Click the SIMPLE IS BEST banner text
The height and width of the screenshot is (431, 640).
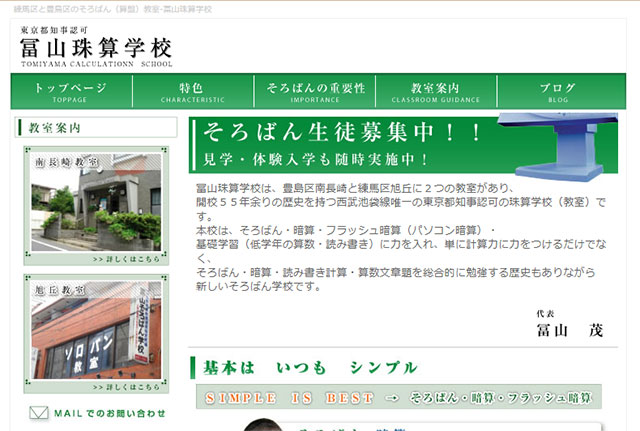(287, 398)
